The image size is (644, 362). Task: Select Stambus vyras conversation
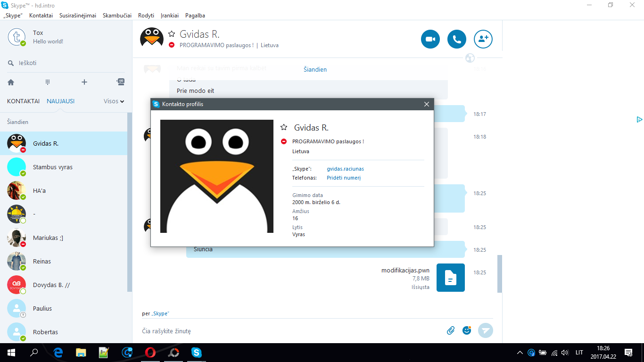pyautogui.click(x=64, y=167)
